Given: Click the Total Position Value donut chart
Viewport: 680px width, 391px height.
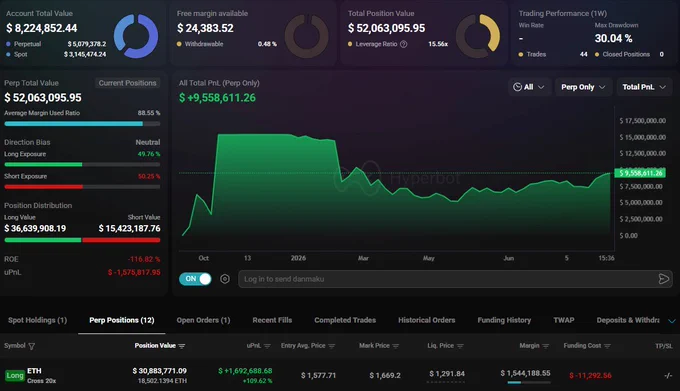Looking at the screenshot, I should (478, 36).
